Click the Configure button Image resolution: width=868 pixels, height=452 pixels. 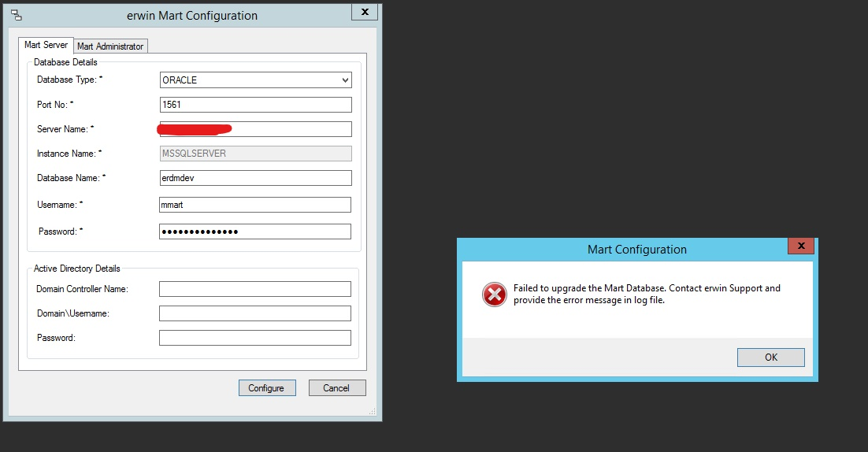(267, 388)
